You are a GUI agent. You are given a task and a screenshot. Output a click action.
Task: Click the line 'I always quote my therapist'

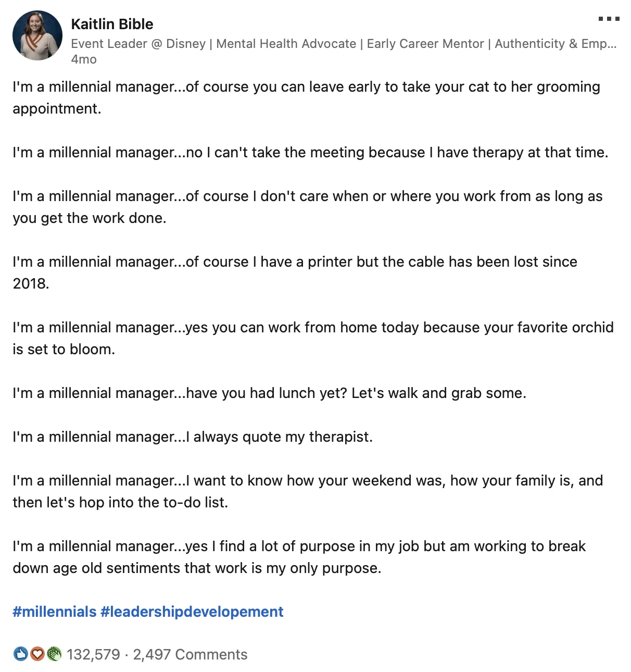(193, 437)
